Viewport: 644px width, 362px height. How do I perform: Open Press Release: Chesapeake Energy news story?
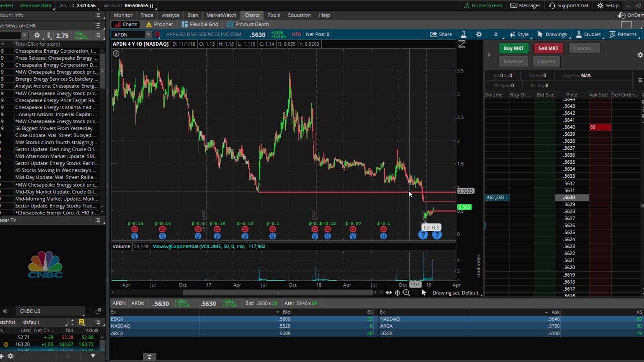[55, 58]
